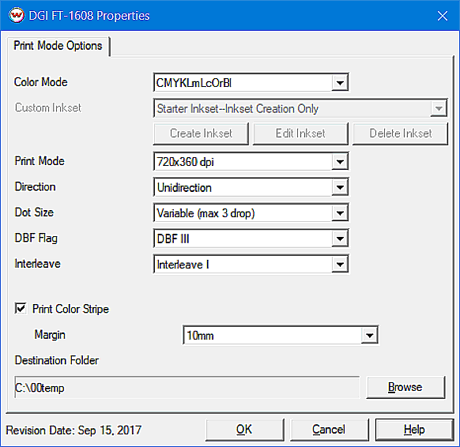Click the Browse button
The width and height of the screenshot is (460, 447).
pyautogui.click(x=405, y=387)
